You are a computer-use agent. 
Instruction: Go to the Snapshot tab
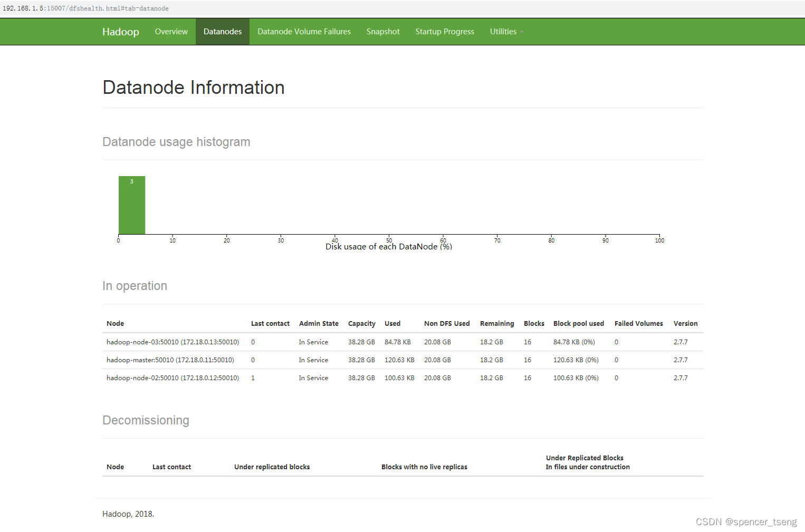382,32
